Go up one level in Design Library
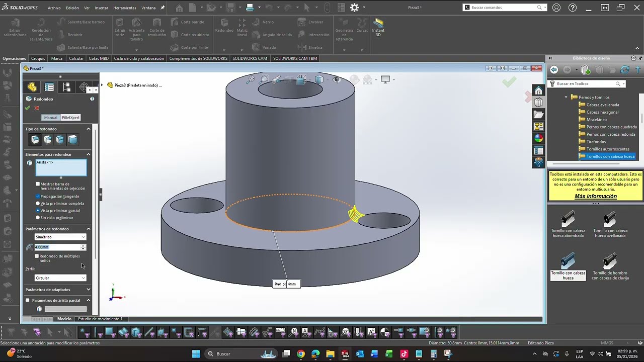Screen dimensions: 644x362 click(x=638, y=70)
